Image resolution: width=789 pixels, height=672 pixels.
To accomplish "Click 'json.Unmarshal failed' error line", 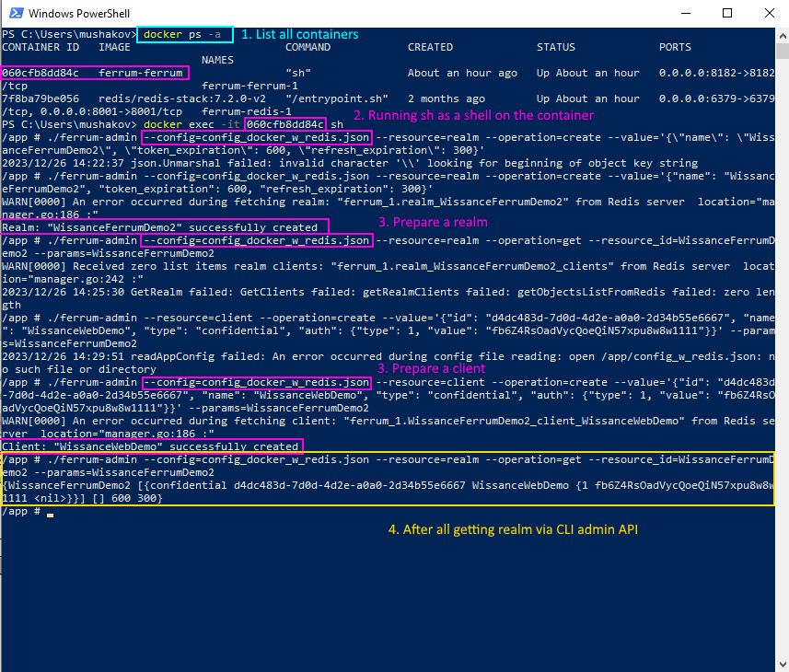I will 350,163.
